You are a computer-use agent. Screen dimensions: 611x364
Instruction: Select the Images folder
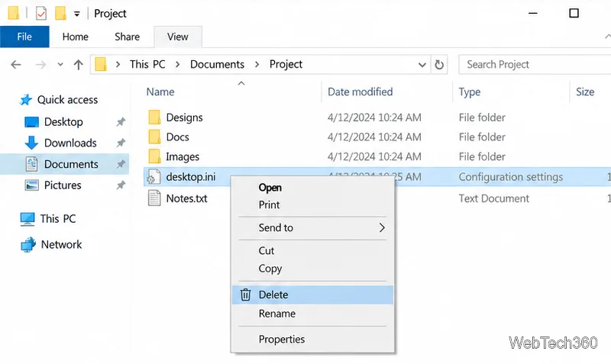pyautogui.click(x=183, y=156)
